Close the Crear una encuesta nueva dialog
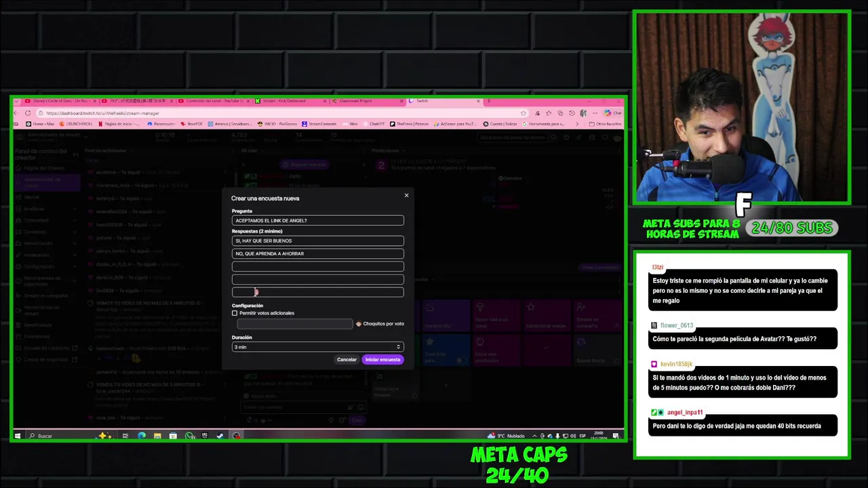This screenshot has width=868, height=488. click(x=406, y=196)
